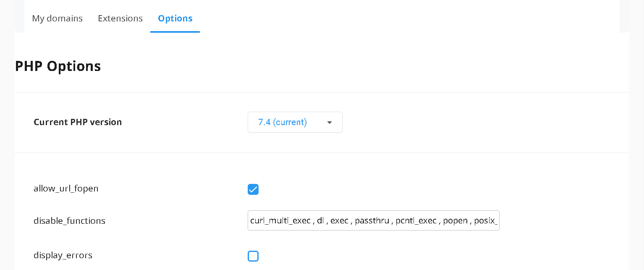644x270 pixels.
Task: Enable the display_errors checkbox
Action: click(x=253, y=256)
